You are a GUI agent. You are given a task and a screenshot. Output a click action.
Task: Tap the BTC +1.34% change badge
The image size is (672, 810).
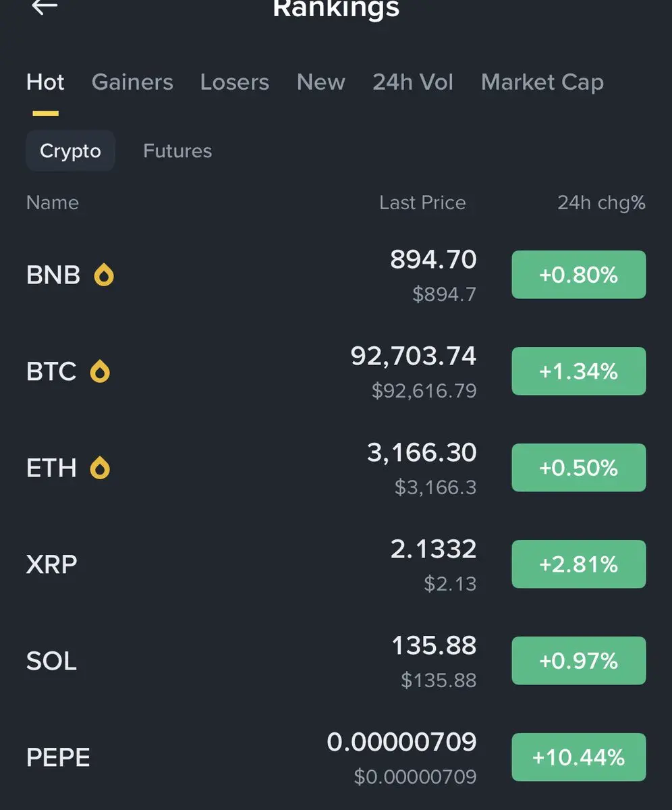[578, 371]
